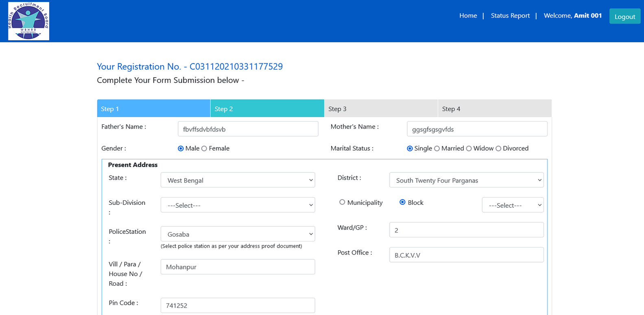Click the registration number text

(x=190, y=67)
